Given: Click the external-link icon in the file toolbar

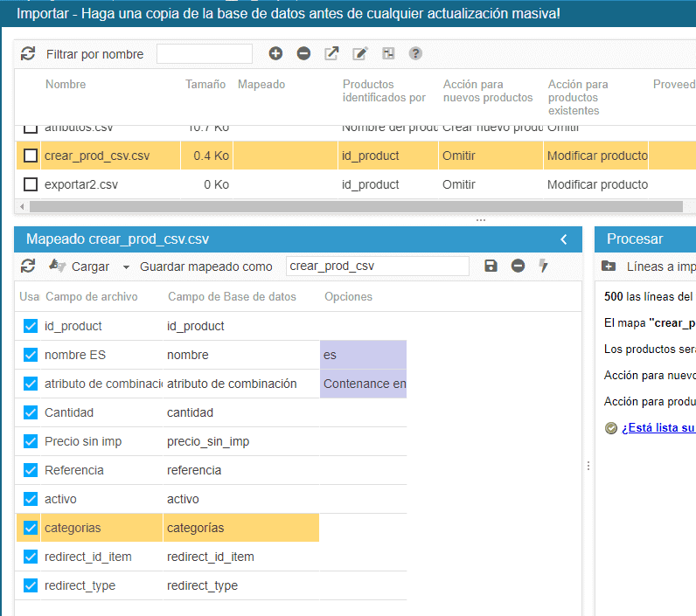Looking at the screenshot, I should [331, 54].
